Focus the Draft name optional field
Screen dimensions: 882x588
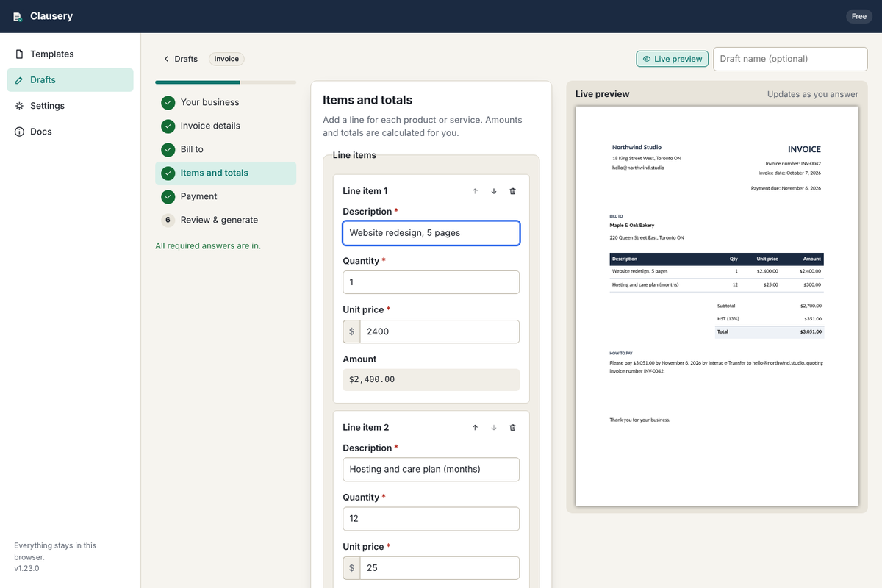790,59
